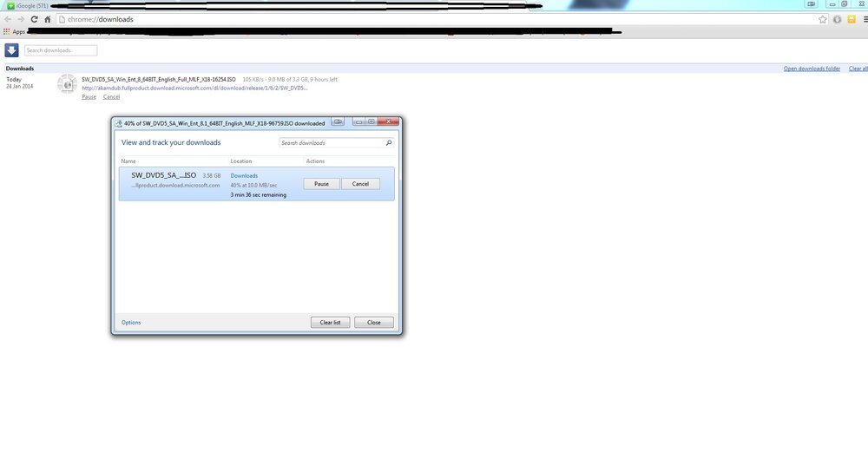This screenshot has height=472, width=868.
Task: Open the Downloads location link in IE dialog
Action: click(x=244, y=176)
